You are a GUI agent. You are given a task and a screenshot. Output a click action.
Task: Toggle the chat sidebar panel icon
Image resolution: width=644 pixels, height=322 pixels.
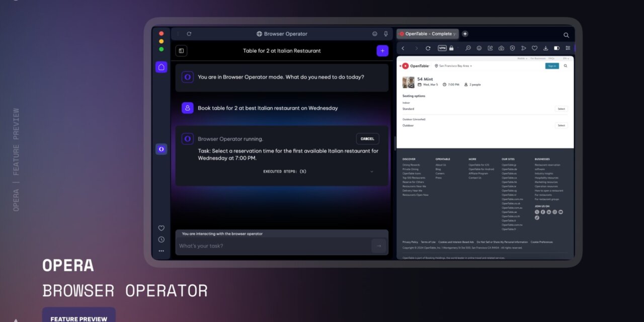click(181, 51)
